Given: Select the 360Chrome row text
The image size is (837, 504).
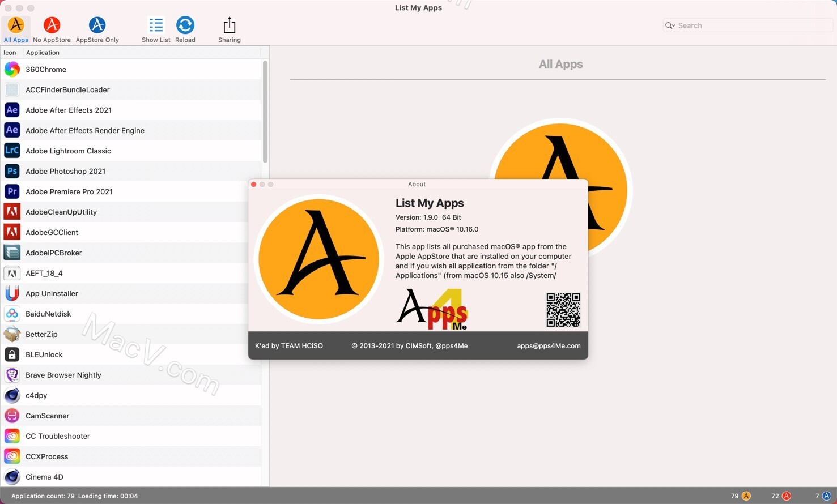Looking at the screenshot, I should (46, 69).
